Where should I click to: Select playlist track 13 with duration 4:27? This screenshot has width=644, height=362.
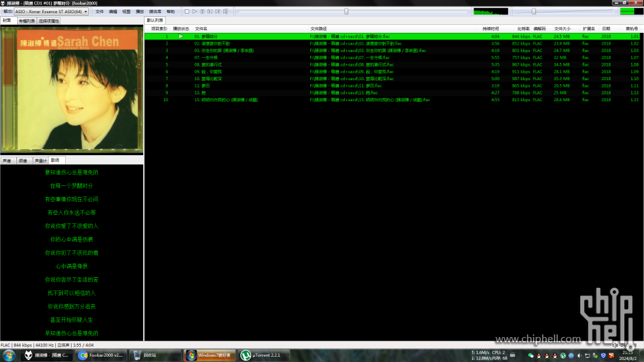392,93
